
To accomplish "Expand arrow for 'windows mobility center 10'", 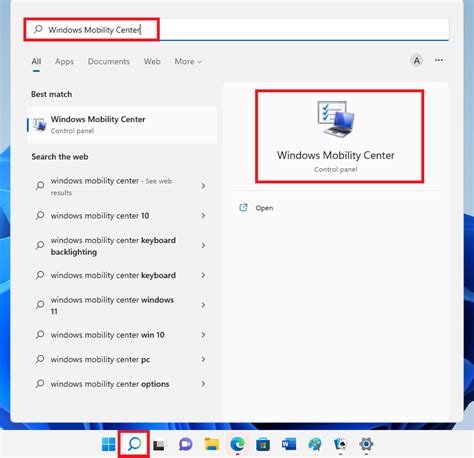I will click(203, 216).
